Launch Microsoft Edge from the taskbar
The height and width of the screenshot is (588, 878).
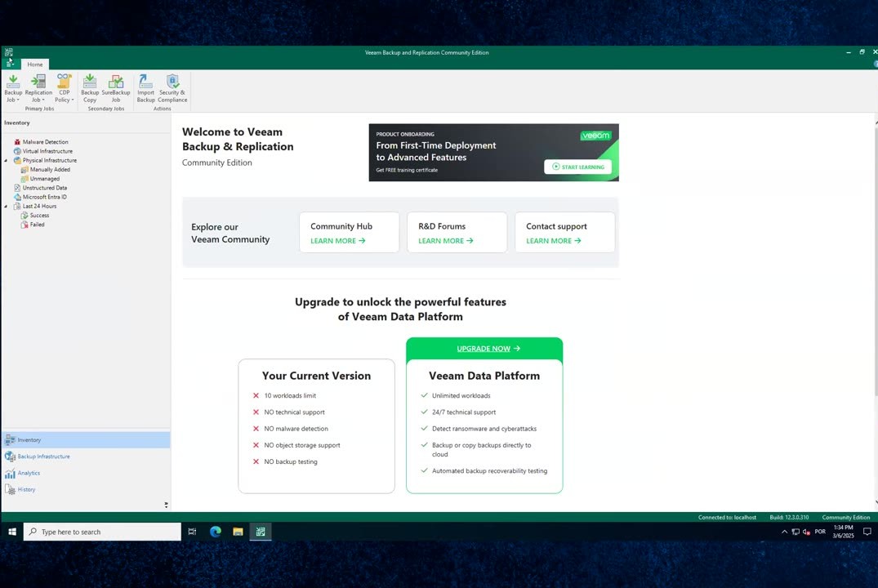pos(216,532)
